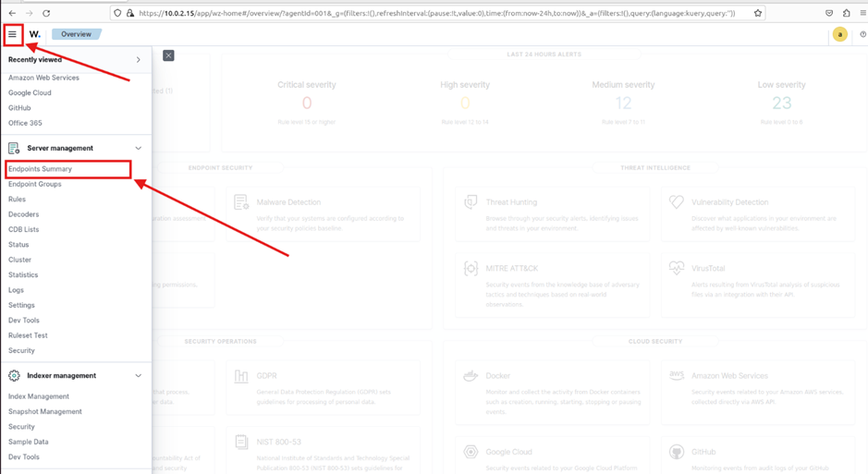
Task: Open Rules under Server management
Action: (18, 199)
